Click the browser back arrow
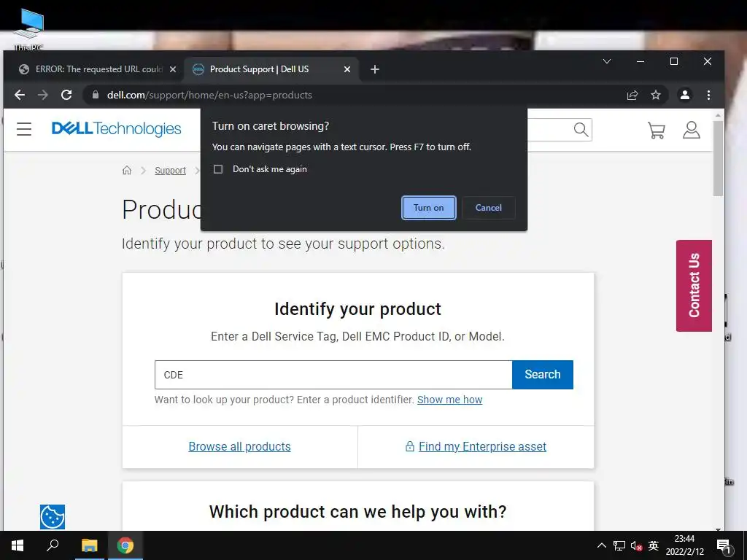This screenshot has width=747, height=560. 20,95
